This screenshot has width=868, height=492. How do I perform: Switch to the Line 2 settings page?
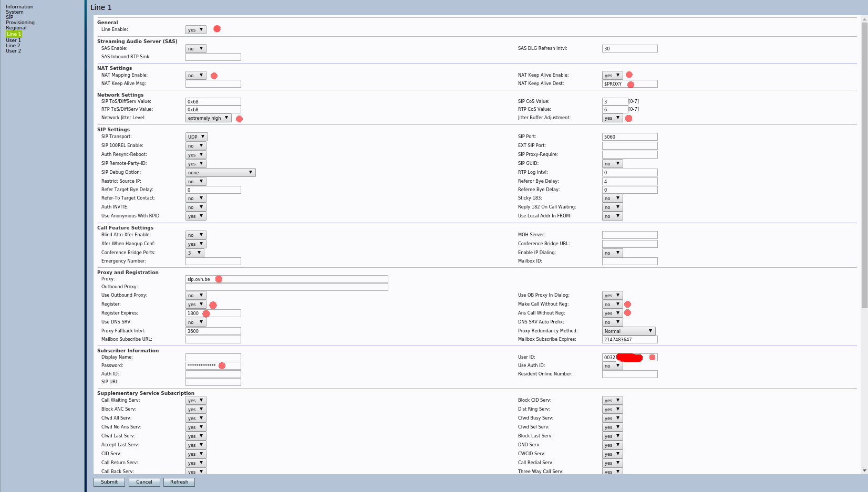(13, 46)
